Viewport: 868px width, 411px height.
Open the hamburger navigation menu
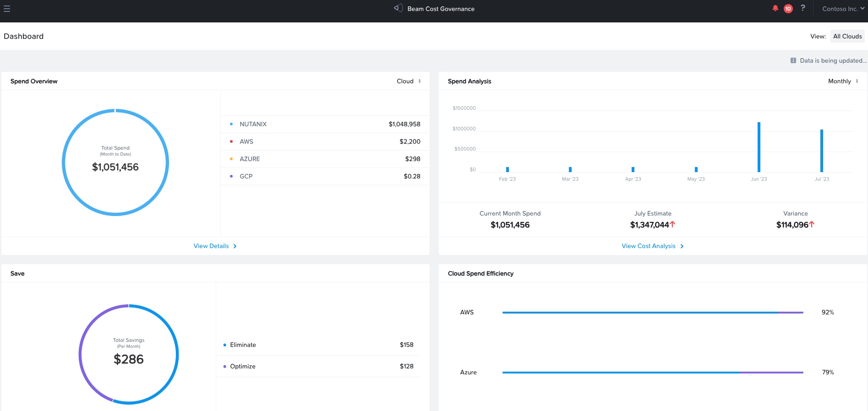click(x=7, y=9)
